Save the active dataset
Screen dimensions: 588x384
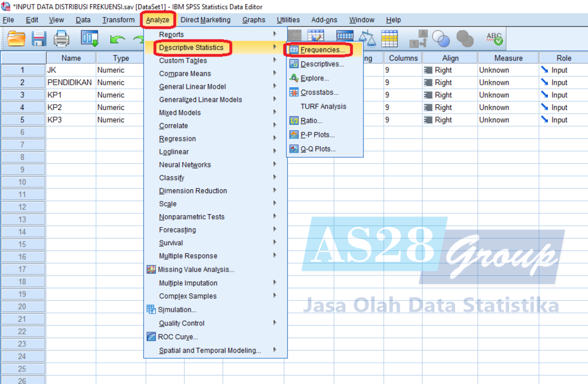[39, 39]
